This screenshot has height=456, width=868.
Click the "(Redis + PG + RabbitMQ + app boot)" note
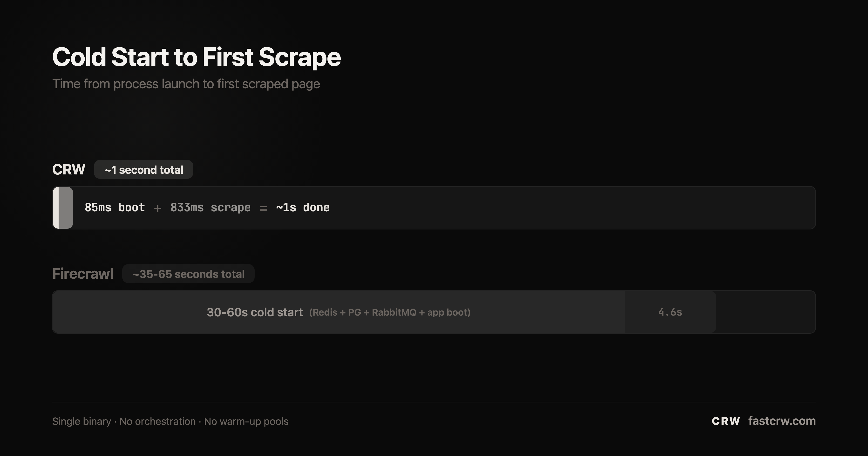(390, 312)
